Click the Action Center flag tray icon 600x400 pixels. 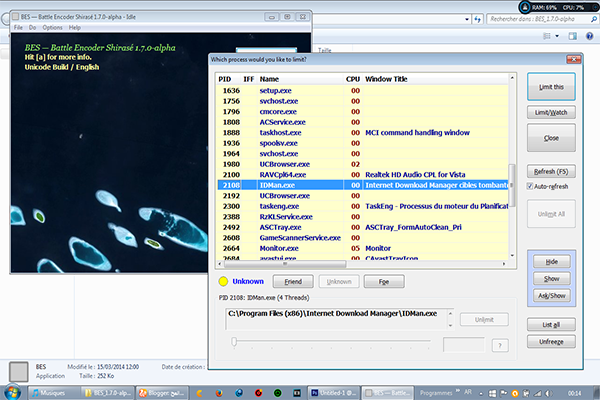tap(504, 393)
